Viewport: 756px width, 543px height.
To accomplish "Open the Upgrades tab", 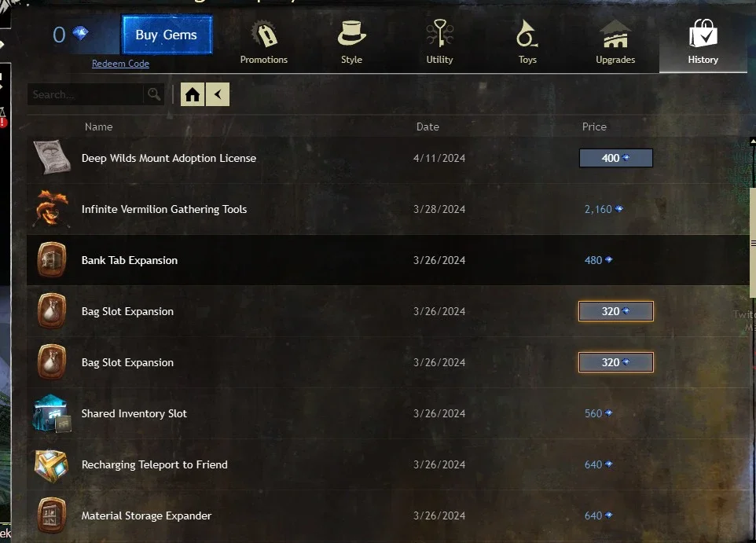I will point(615,42).
